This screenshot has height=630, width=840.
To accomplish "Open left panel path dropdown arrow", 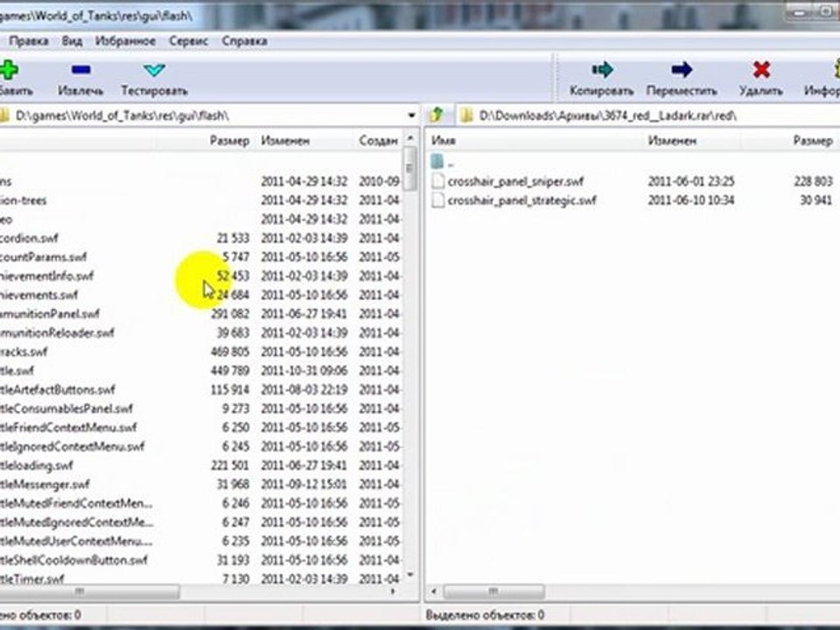I will coord(411,115).
